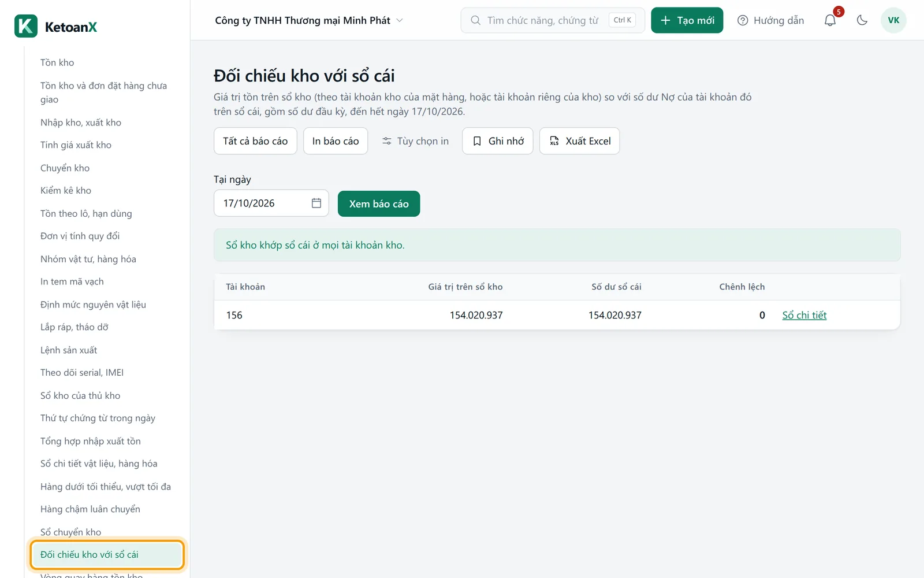Open Lắp ráp, tháo dỡ
This screenshot has width=924, height=578.
click(x=74, y=328)
